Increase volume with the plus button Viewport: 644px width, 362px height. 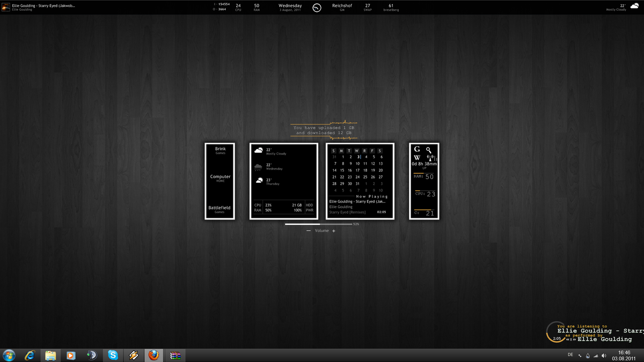[334, 231]
